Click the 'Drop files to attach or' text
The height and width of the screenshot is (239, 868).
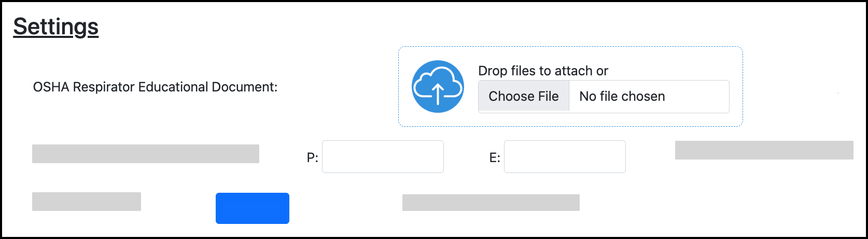click(x=543, y=71)
